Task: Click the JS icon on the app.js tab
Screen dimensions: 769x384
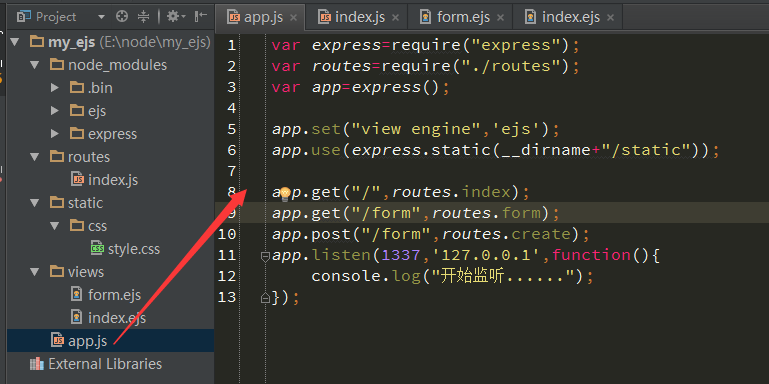Action: (x=232, y=18)
